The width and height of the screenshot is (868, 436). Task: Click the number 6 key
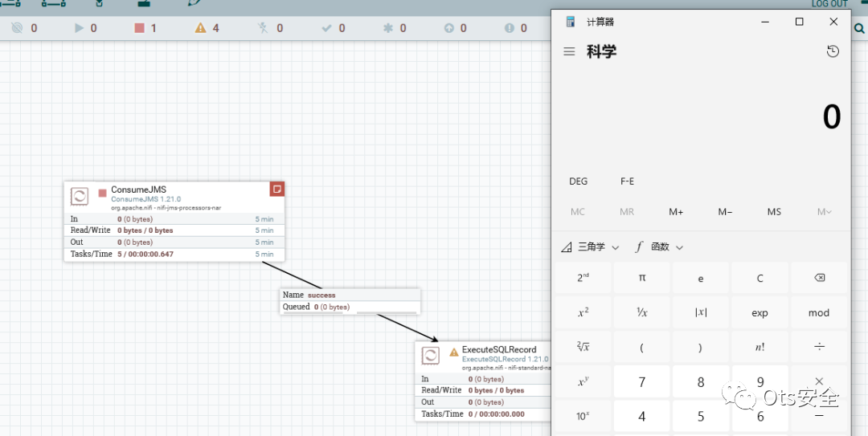point(760,416)
